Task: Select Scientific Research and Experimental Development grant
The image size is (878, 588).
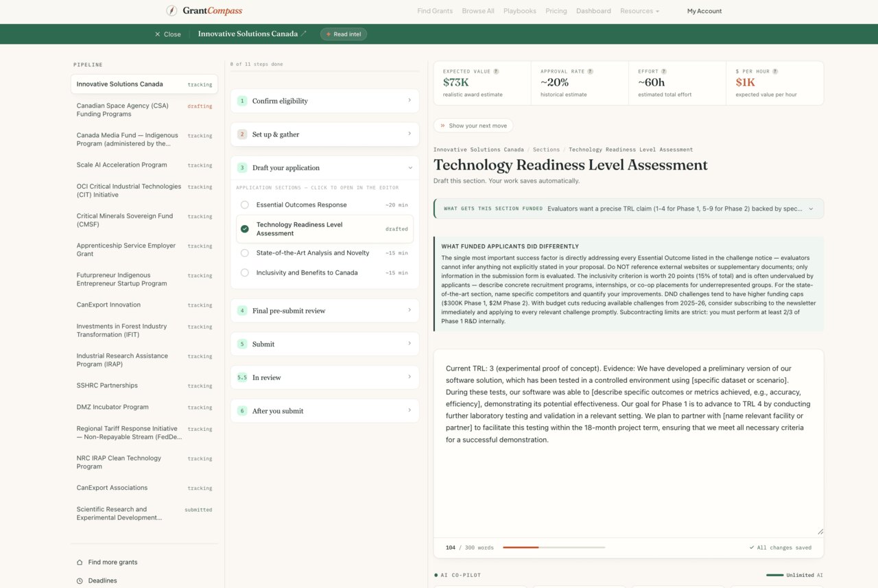Action: tap(144, 513)
